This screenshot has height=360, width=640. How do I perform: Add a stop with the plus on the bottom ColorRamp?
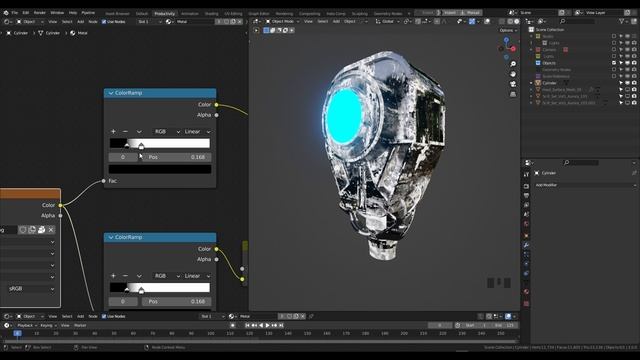coord(113,276)
